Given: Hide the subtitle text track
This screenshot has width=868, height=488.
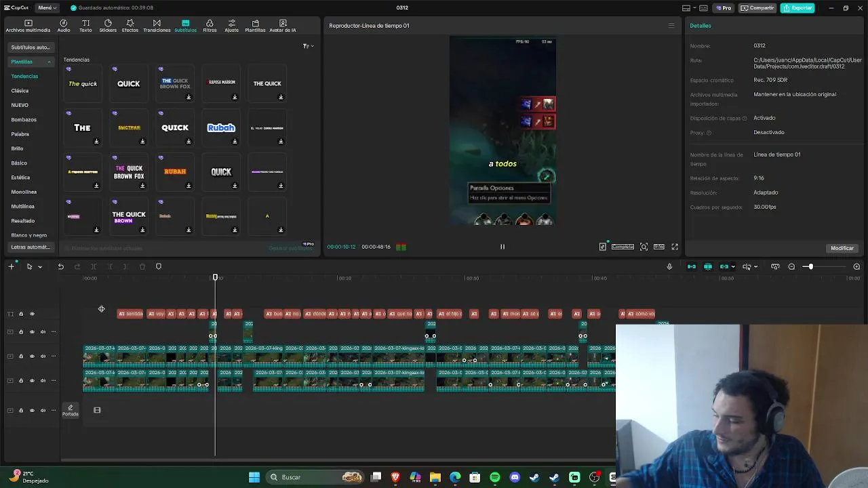Looking at the screenshot, I should tap(32, 314).
